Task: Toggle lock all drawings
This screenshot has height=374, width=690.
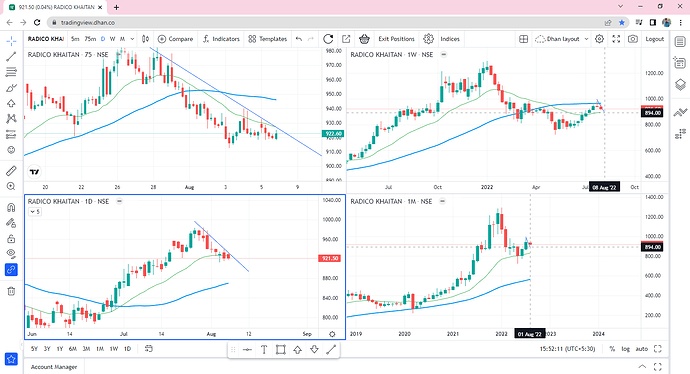Action: [x=11, y=238]
